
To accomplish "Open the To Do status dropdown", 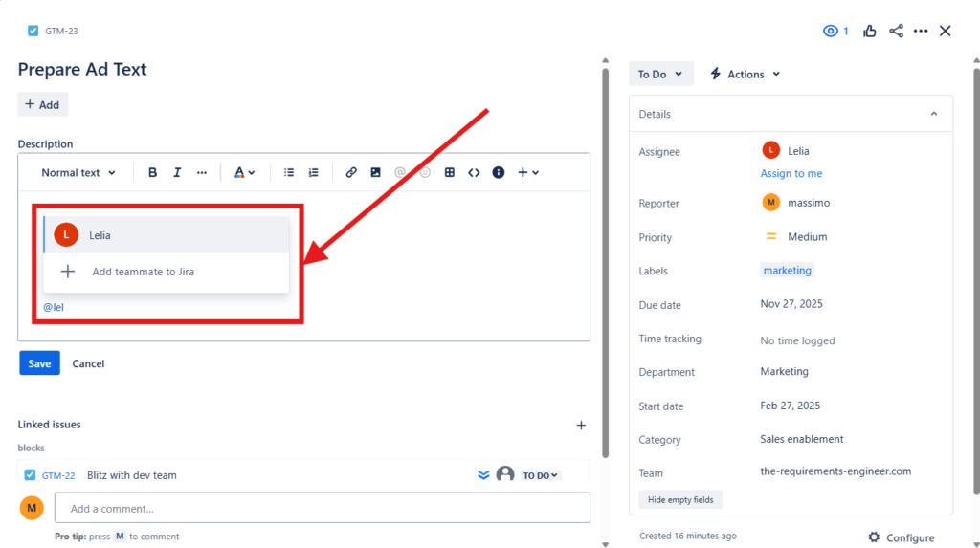I will click(660, 74).
